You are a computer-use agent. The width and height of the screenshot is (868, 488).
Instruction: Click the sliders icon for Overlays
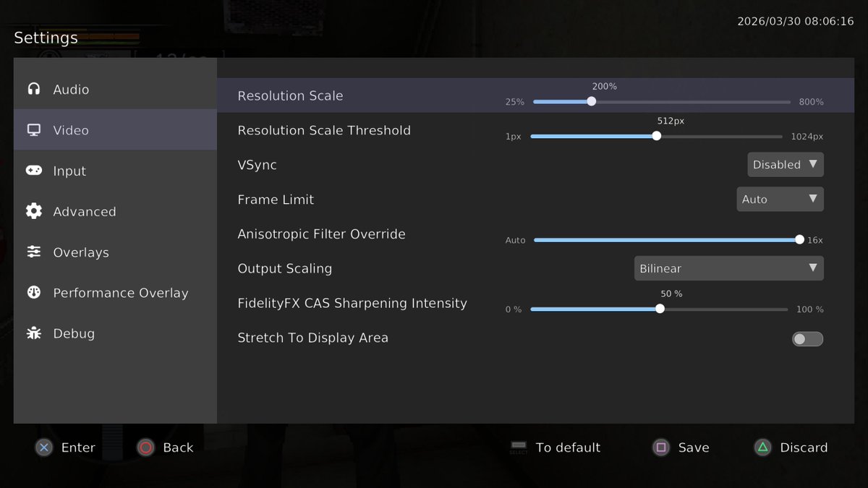coord(34,252)
